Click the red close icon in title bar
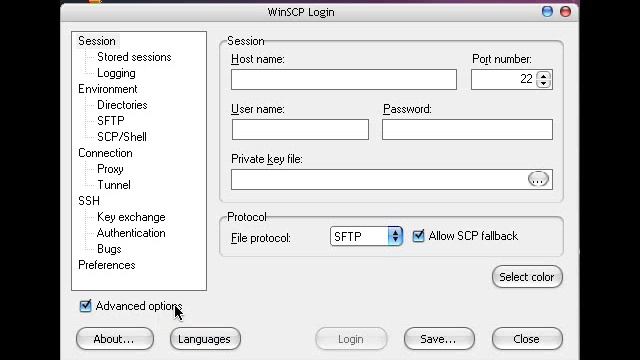Image resolution: width=640 pixels, height=360 pixels. click(565, 11)
